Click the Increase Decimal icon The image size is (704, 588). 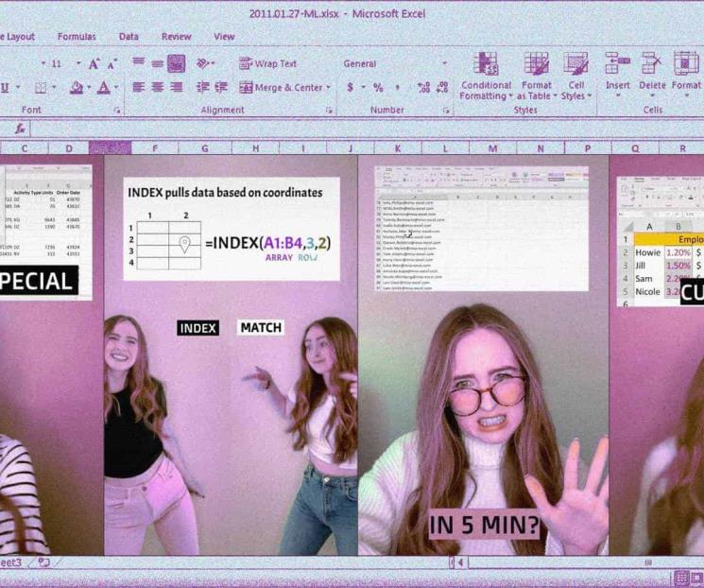point(423,87)
